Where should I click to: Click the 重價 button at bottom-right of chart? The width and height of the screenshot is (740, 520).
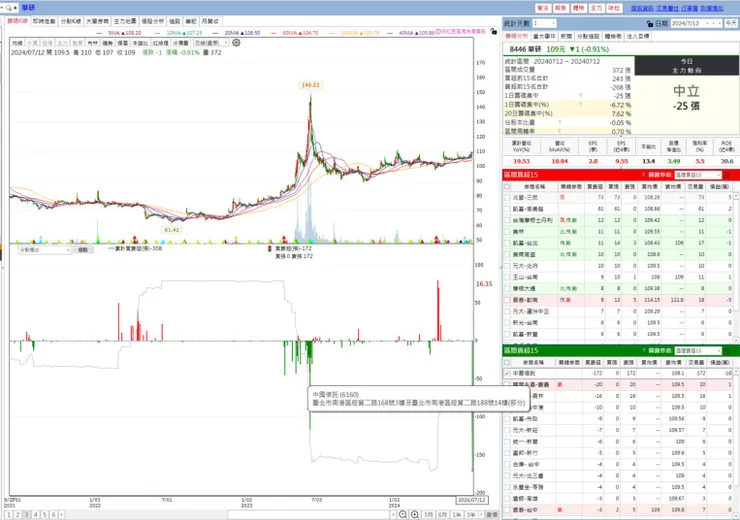[x=492, y=515]
